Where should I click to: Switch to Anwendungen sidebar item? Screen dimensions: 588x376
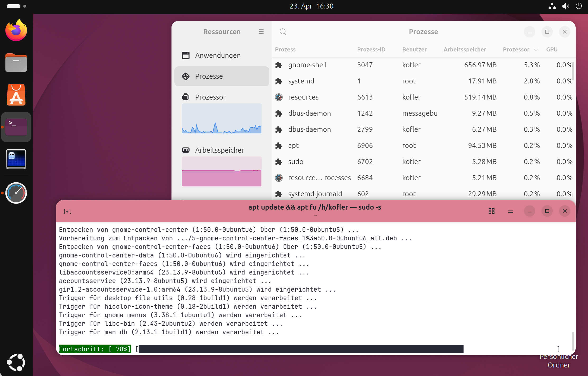click(218, 55)
